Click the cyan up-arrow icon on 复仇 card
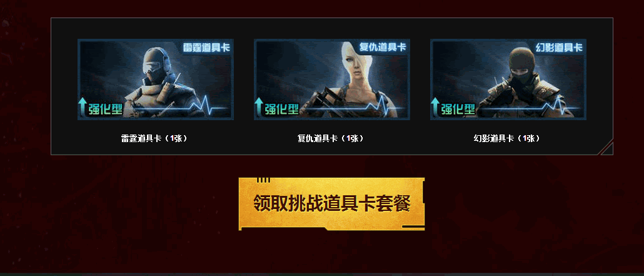This screenshot has height=276, width=644. 259,106
